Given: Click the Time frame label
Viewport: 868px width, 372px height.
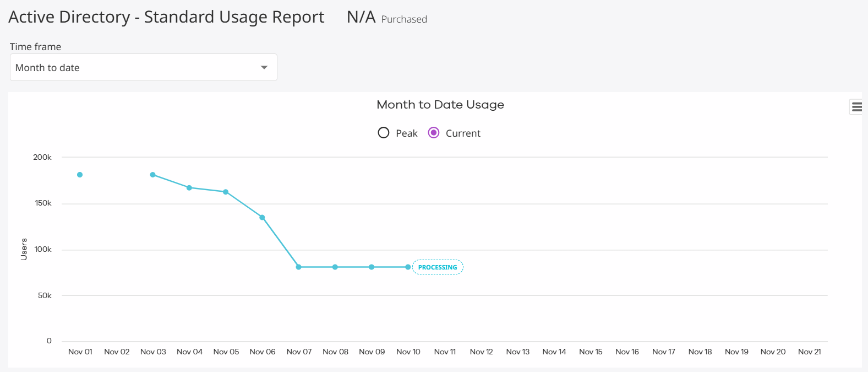Looking at the screenshot, I should [x=35, y=47].
